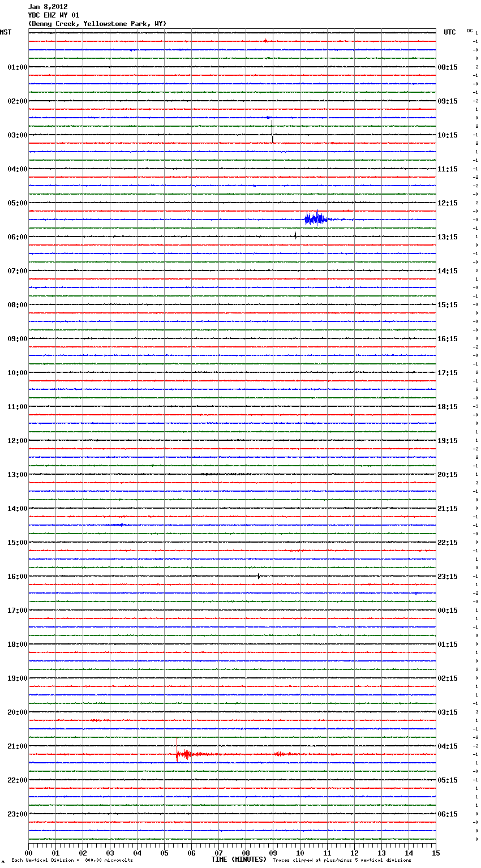
Task: Click minute 08 on the bottom axis
Action: tap(246, 853)
